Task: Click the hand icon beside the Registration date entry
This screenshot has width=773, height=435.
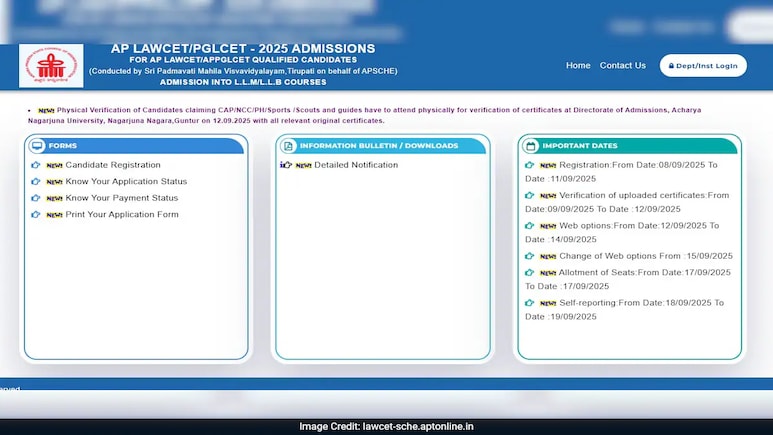Action: pos(529,165)
